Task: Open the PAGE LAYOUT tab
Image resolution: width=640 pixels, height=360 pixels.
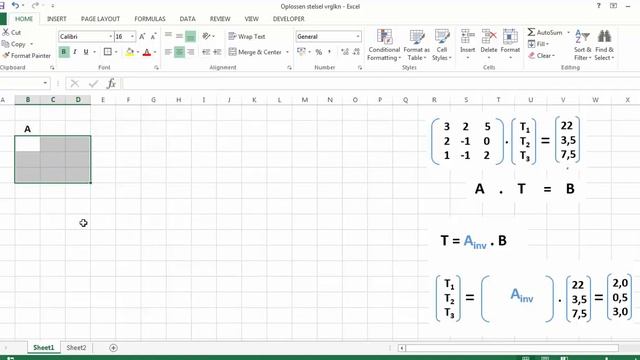Action: coord(100,19)
